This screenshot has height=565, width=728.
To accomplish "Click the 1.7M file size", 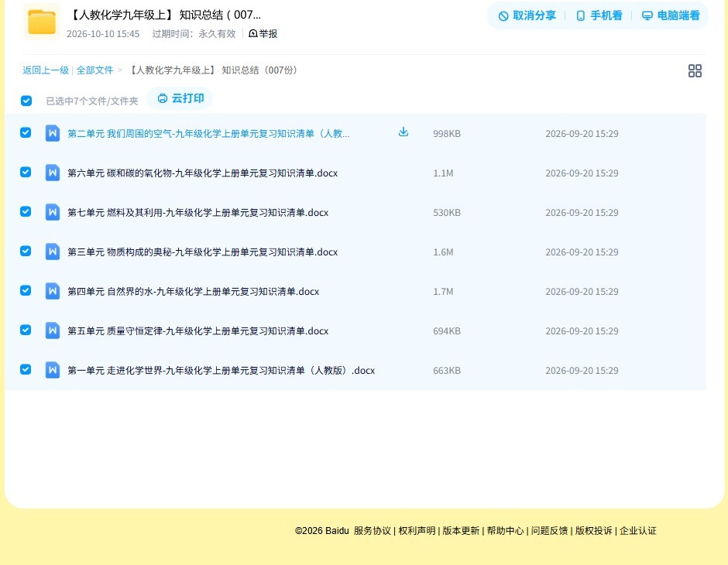I will pyautogui.click(x=443, y=291).
